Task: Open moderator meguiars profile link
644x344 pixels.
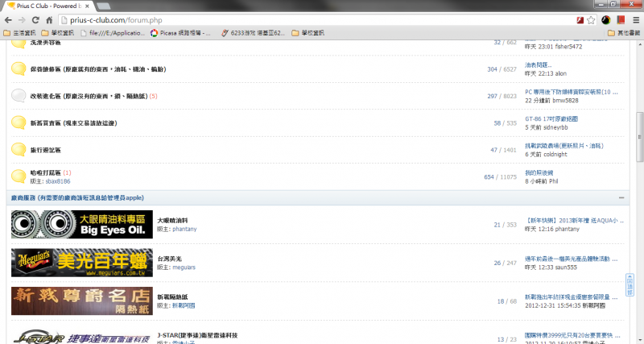Action: click(x=184, y=267)
